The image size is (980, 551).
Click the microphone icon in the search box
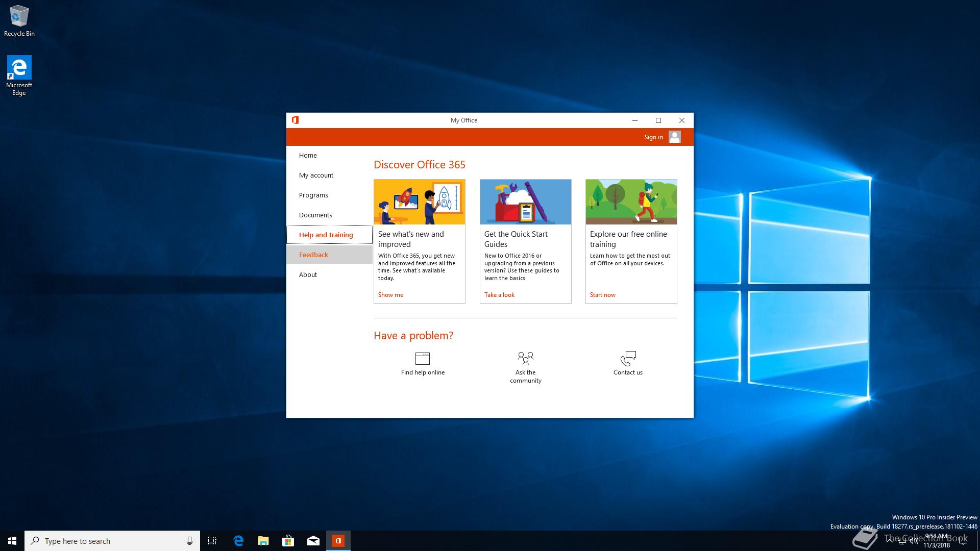[x=189, y=541]
